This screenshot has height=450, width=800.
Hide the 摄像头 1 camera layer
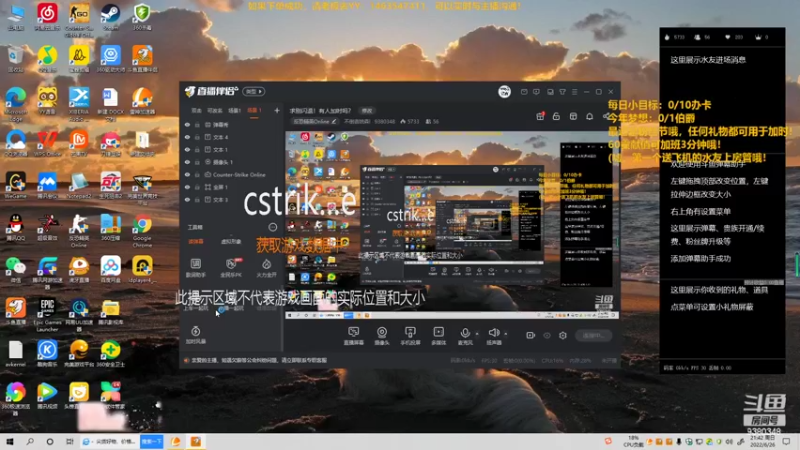point(187,162)
